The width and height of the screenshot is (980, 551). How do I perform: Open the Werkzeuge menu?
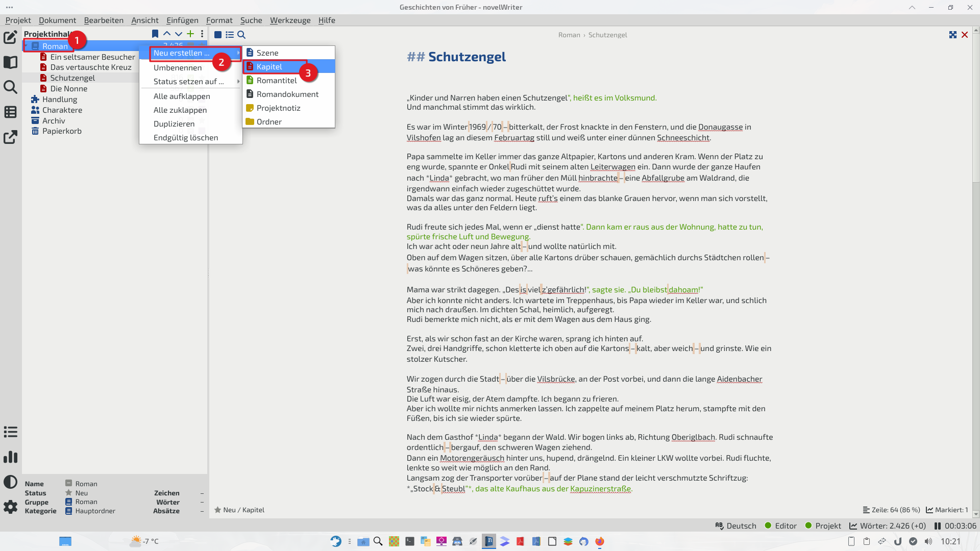click(x=290, y=20)
